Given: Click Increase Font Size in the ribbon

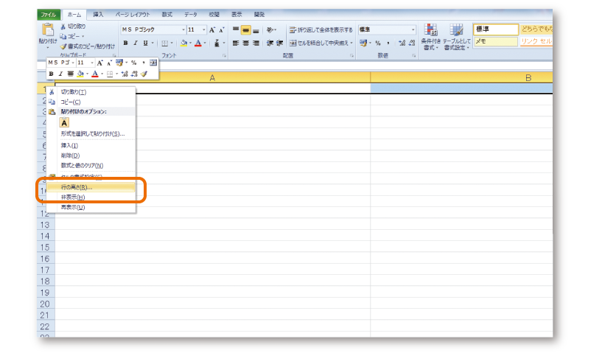Looking at the screenshot, I should pyautogui.click(x=212, y=29).
